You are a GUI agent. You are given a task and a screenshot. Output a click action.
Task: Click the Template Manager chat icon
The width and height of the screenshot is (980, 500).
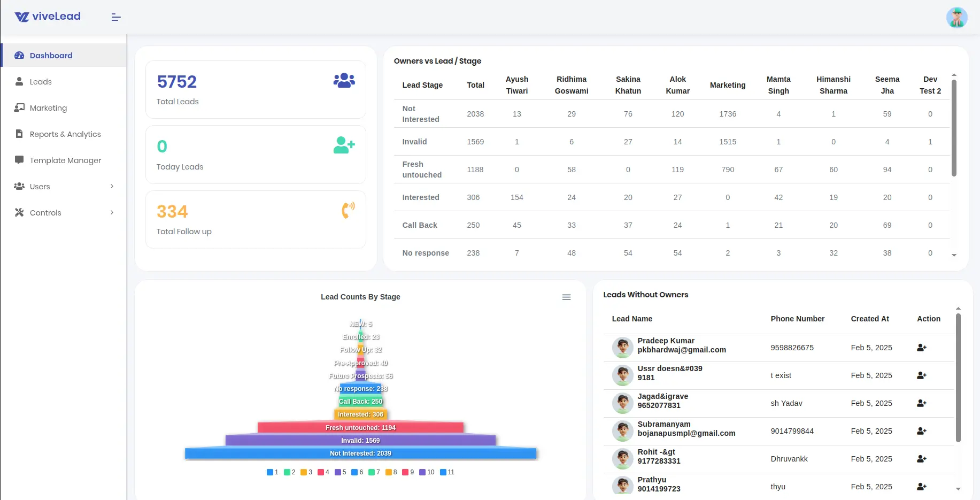pyautogui.click(x=19, y=160)
